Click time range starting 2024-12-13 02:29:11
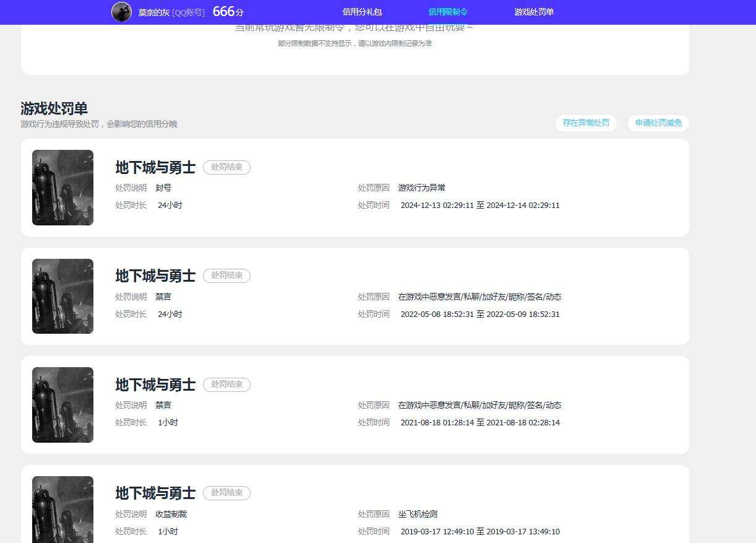 [480, 205]
